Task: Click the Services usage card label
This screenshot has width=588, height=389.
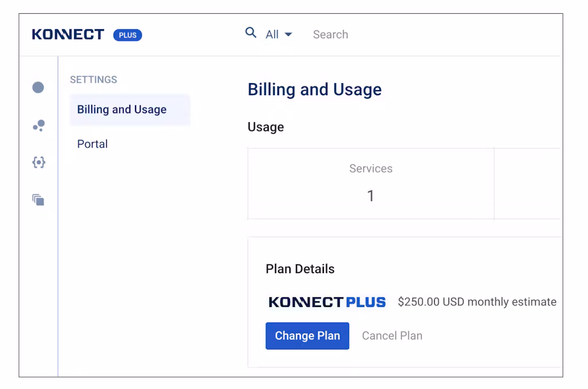Action: [x=370, y=169]
